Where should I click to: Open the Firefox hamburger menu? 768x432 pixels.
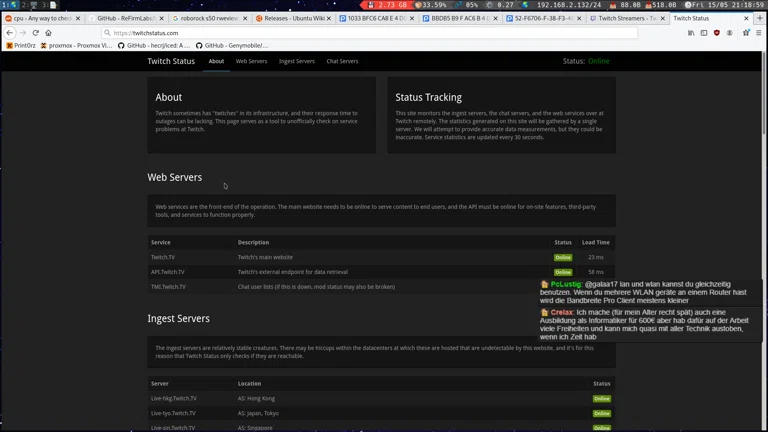(759, 33)
